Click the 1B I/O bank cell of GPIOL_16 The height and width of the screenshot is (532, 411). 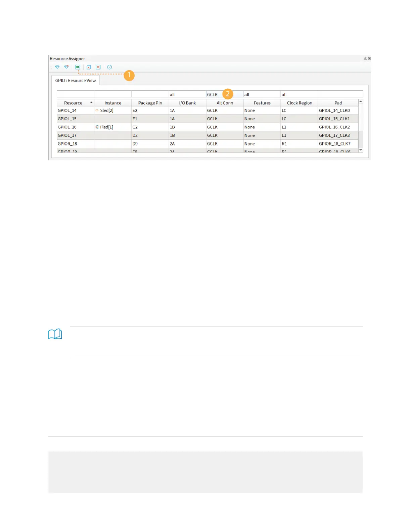pos(187,127)
